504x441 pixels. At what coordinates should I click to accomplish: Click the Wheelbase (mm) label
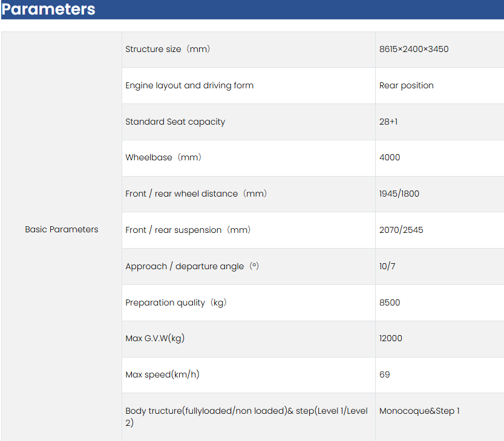(x=163, y=157)
